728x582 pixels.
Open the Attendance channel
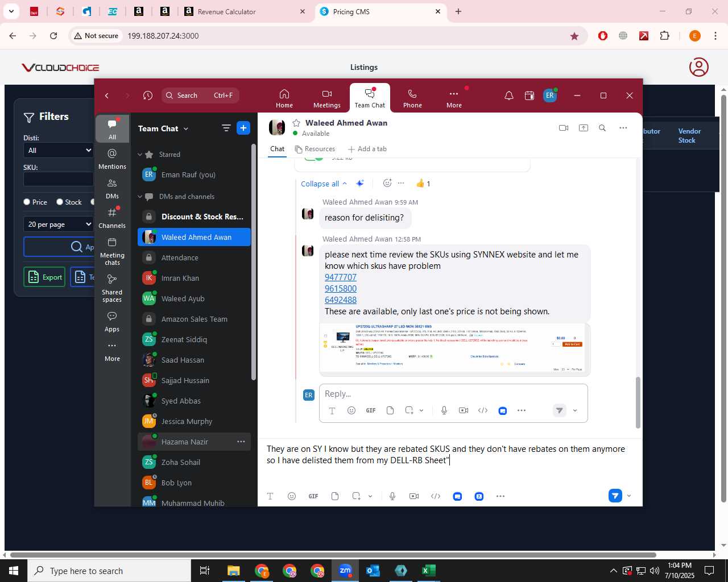[x=194, y=257]
